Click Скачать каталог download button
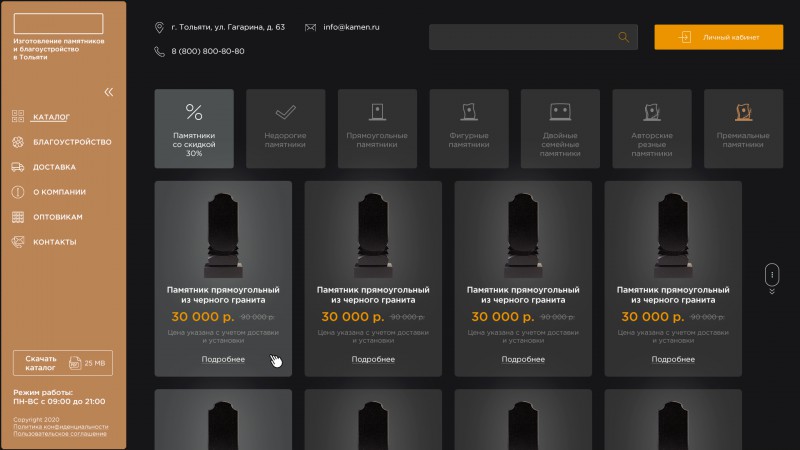Image resolution: width=800 pixels, height=450 pixels. (x=63, y=363)
